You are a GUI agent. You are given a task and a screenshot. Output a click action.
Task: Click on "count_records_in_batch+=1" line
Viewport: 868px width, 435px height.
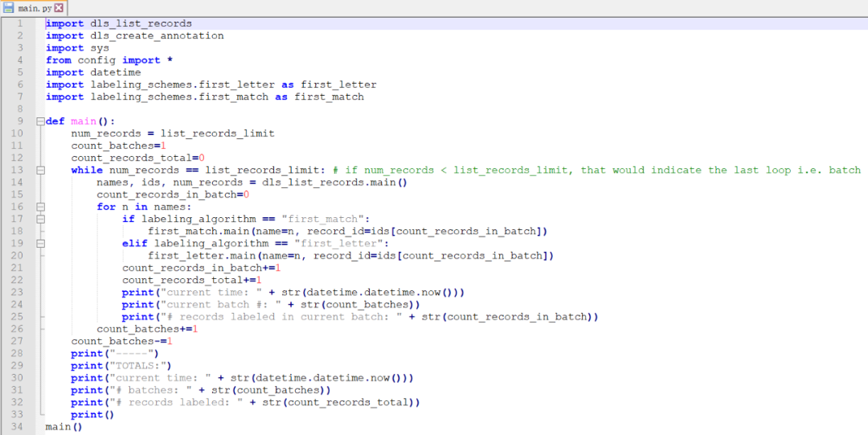[x=202, y=268]
